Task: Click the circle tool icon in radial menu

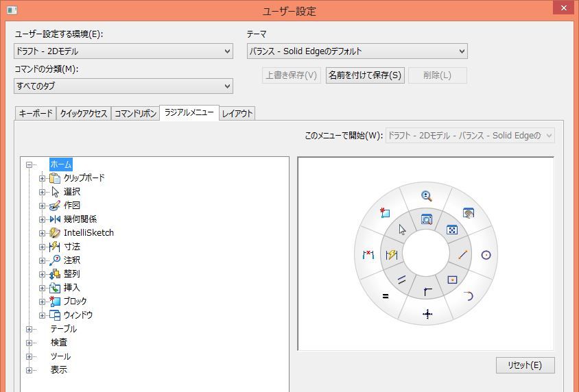Action: pyautogui.click(x=486, y=255)
